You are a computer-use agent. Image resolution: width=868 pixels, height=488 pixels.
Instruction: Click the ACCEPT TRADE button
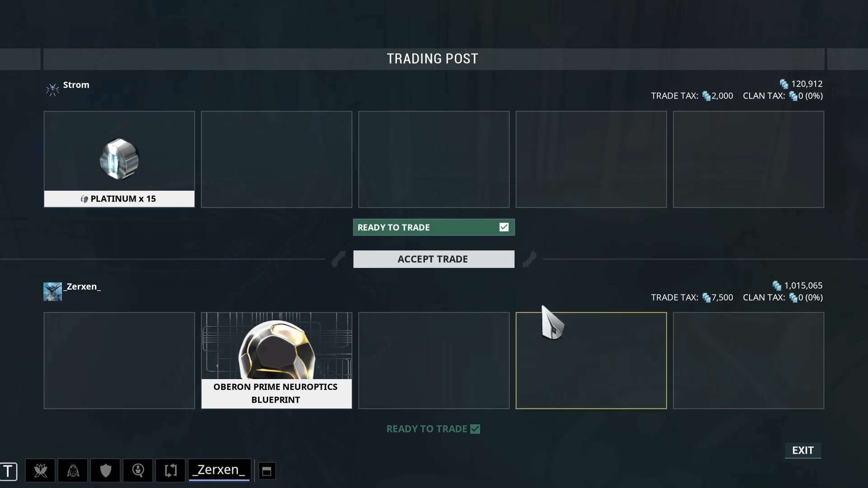434,258
